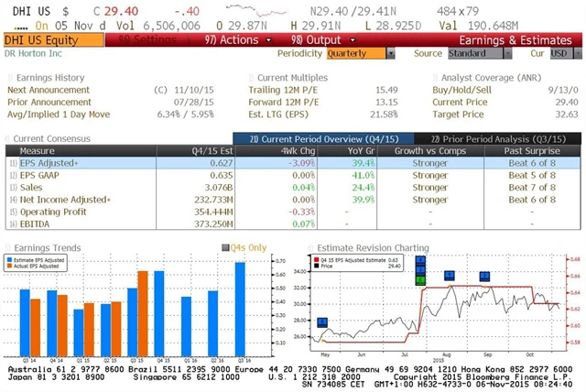Screen dimensions: 586x392
Task: Click the green event marker on chart
Action: click(420, 279)
